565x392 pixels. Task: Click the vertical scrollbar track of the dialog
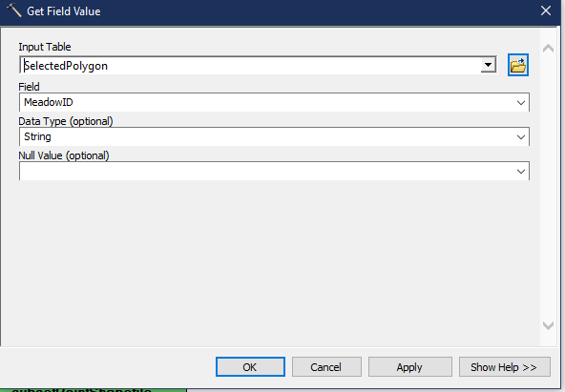[548, 187]
